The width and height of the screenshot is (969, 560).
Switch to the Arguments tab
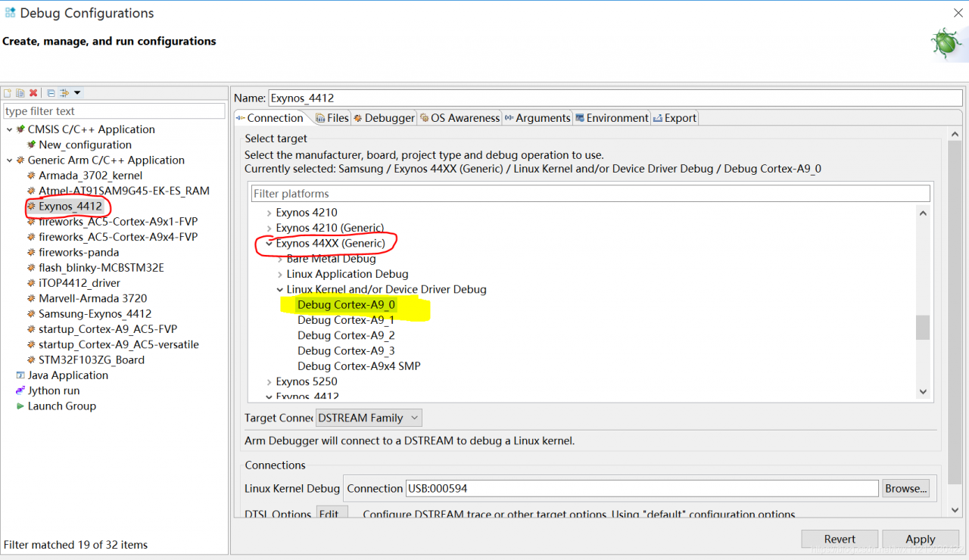[x=537, y=118]
